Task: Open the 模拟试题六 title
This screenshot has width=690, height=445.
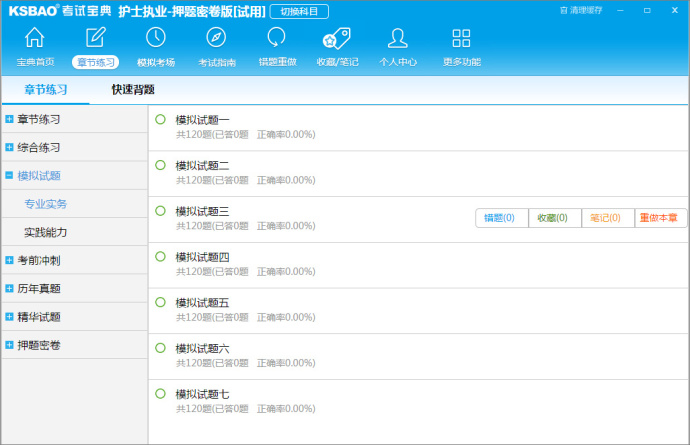Action: click(x=202, y=349)
